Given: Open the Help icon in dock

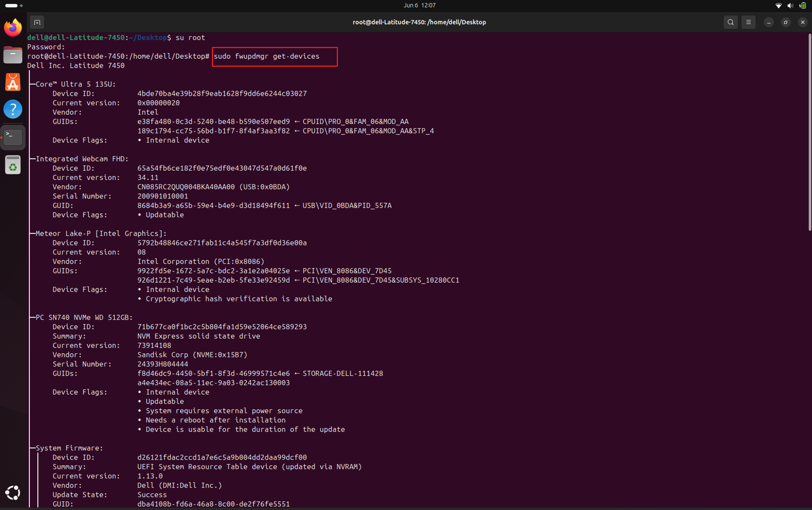Looking at the screenshot, I should [12, 109].
